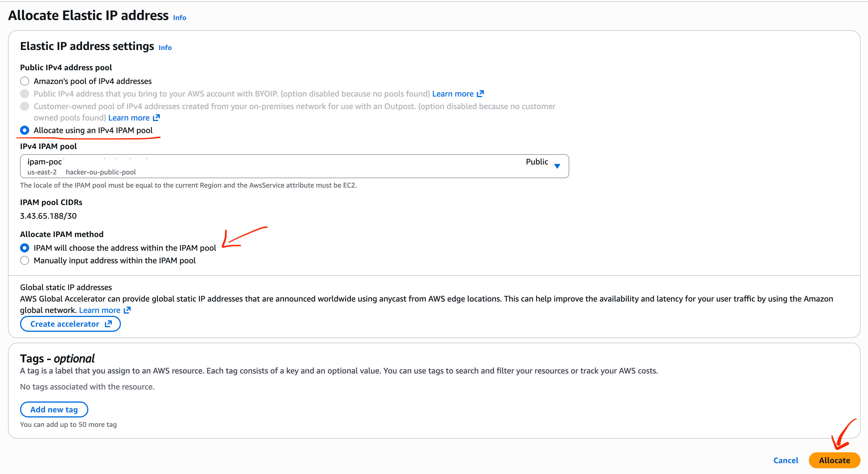Image resolution: width=868 pixels, height=474 pixels.
Task: Click external link icon after BYOIP Learn more
Action: (481, 94)
